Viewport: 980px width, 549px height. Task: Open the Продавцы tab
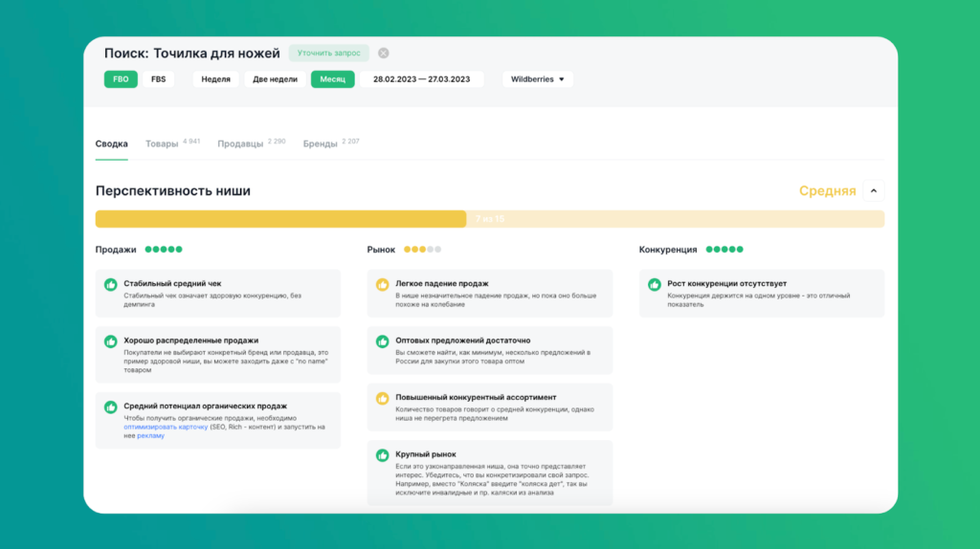click(x=240, y=144)
